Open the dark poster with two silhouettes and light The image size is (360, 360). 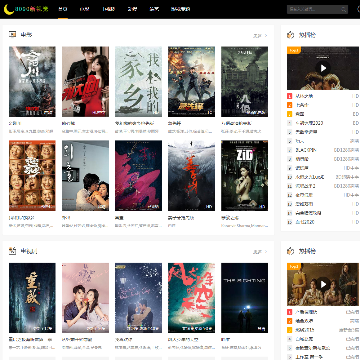(244, 298)
